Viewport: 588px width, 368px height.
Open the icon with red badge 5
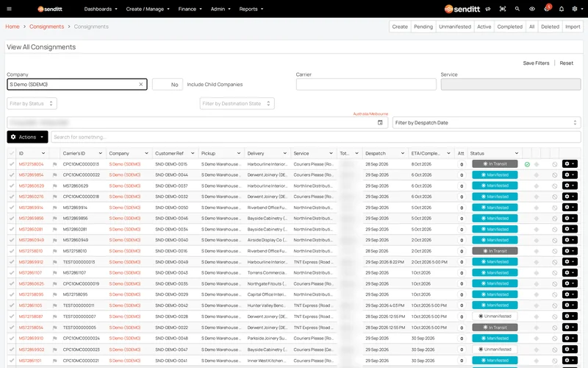click(547, 9)
